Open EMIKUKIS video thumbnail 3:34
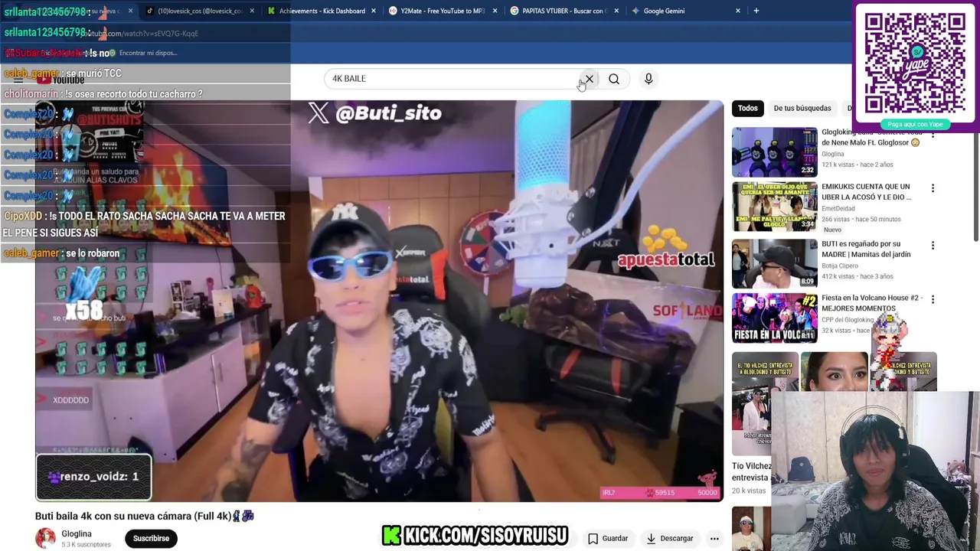Viewport: 980px width, 551px height. tap(774, 206)
